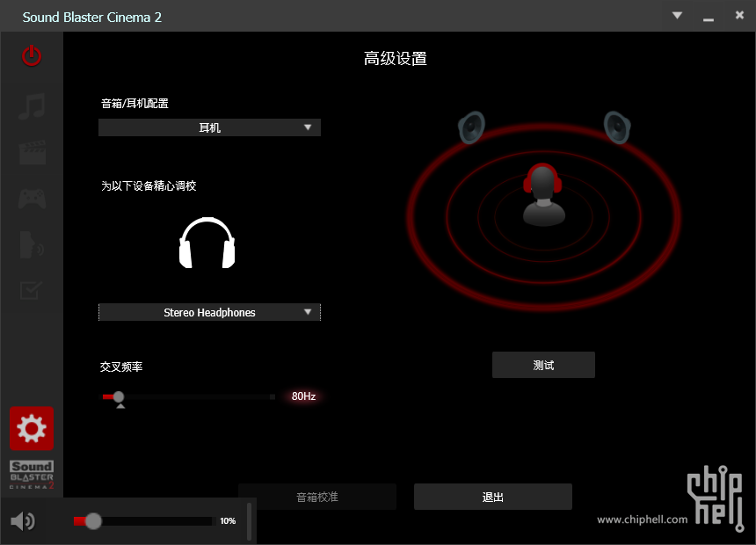Open the 耳机 speaker configuration dropdown
This screenshot has width=756, height=545.
click(209, 127)
